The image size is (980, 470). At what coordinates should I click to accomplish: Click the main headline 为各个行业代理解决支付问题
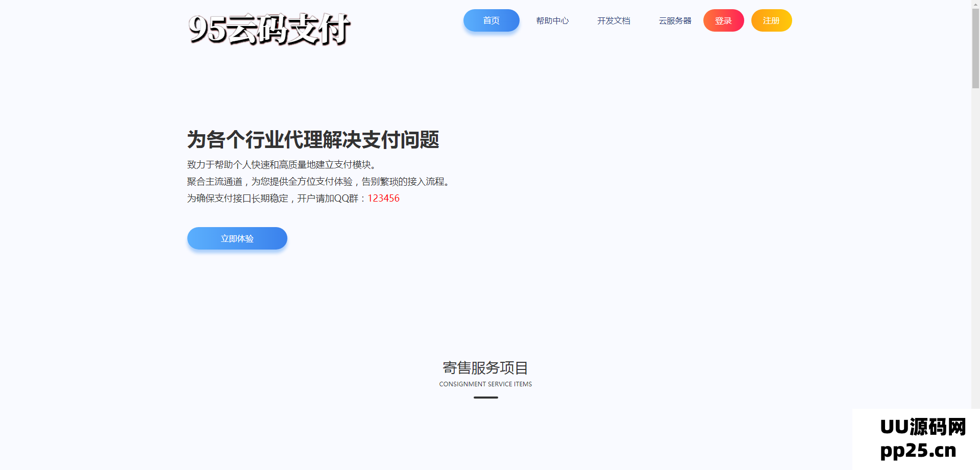tap(313, 139)
